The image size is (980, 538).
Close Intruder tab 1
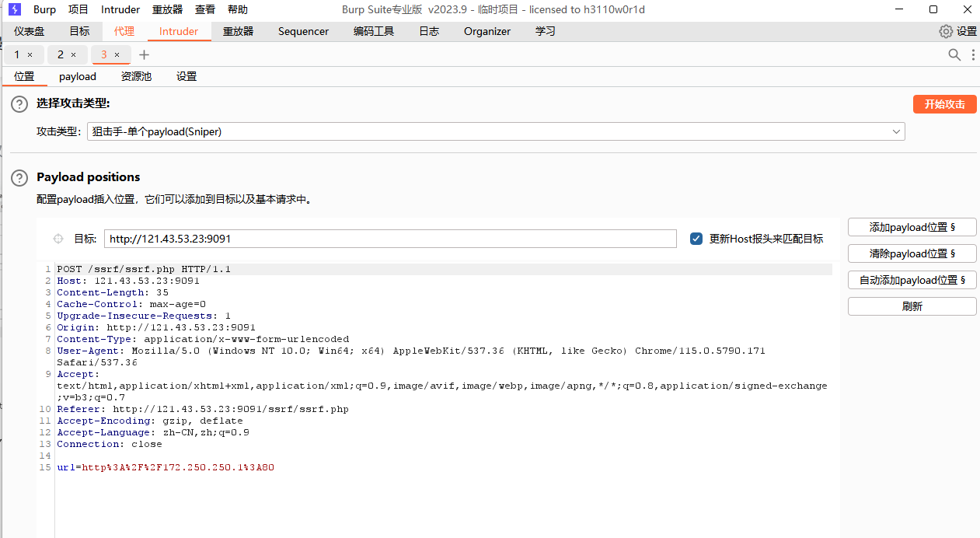[30, 54]
